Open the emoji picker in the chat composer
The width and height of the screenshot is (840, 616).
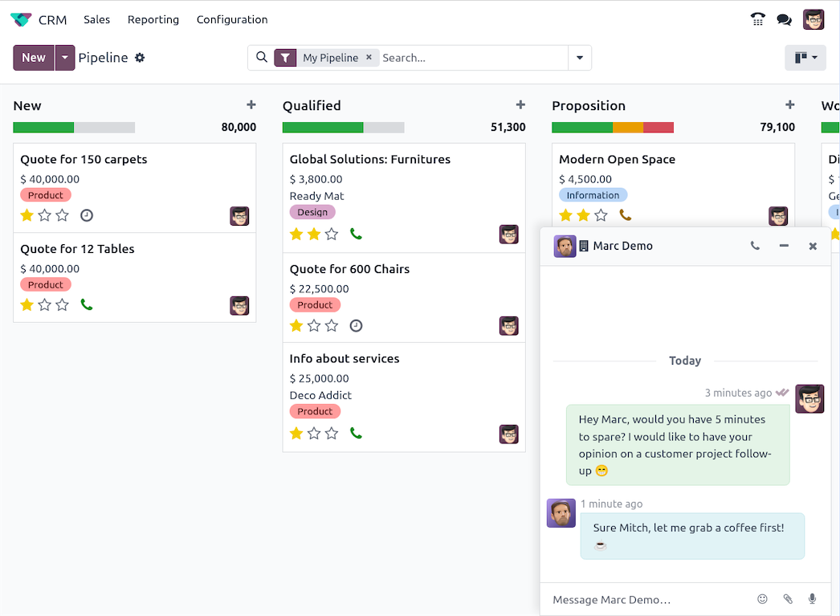coord(762,599)
